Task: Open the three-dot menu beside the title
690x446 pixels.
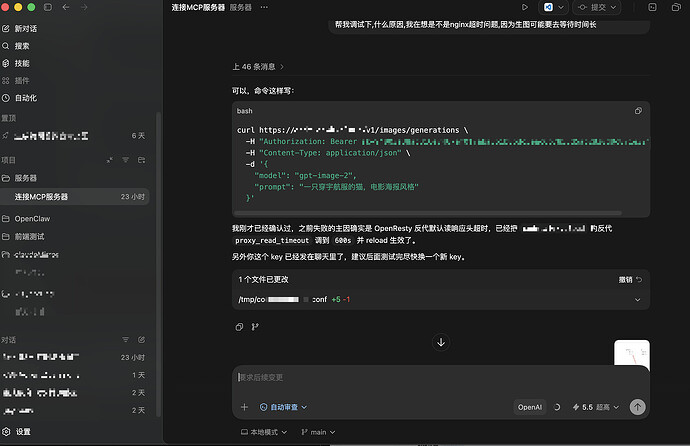Action: [264, 7]
